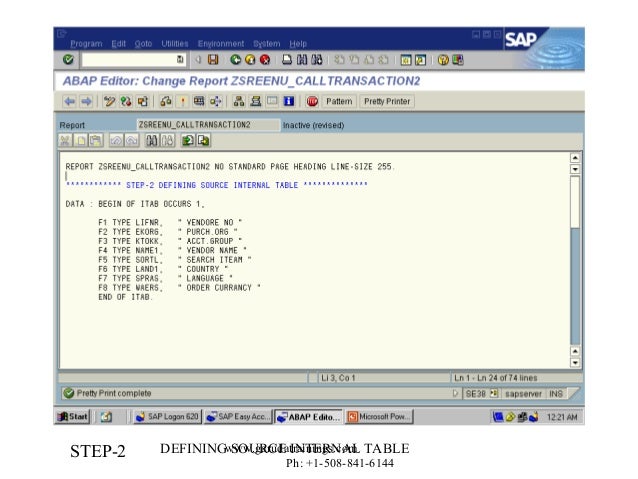Open the Utilities menu

[x=175, y=44]
